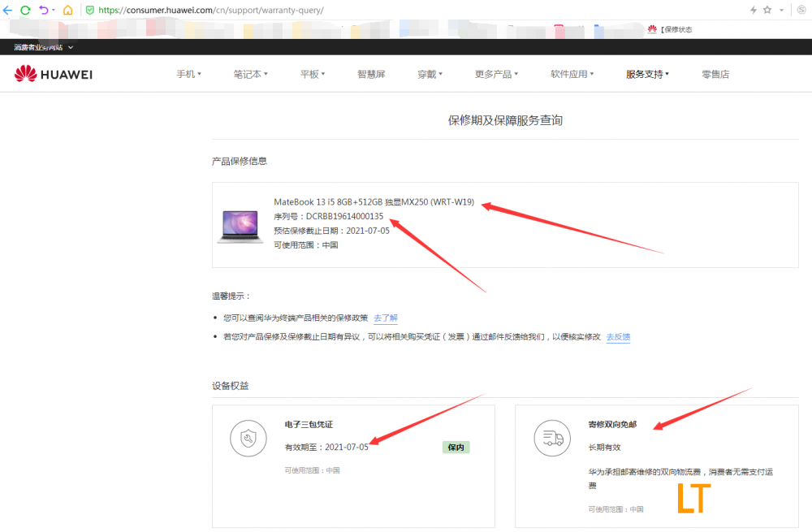
Task: Reload the page with the refresh icon
Action: click(25, 10)
